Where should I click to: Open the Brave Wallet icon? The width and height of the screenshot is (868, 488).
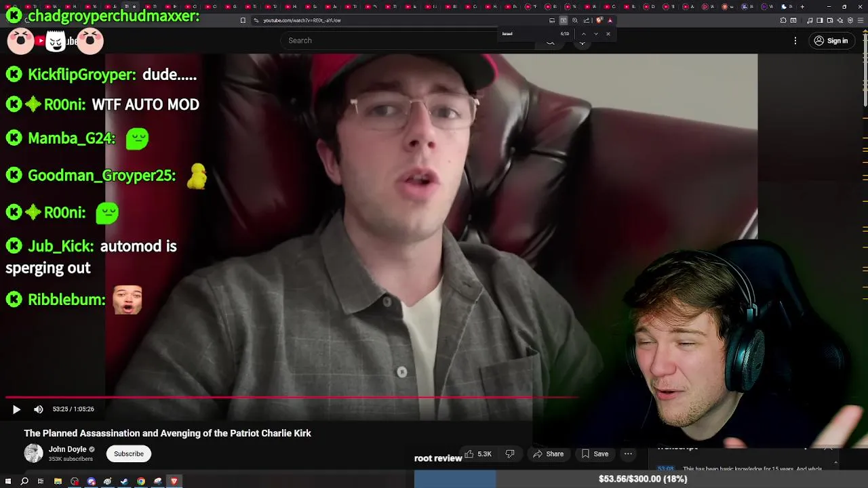point(830,20)
